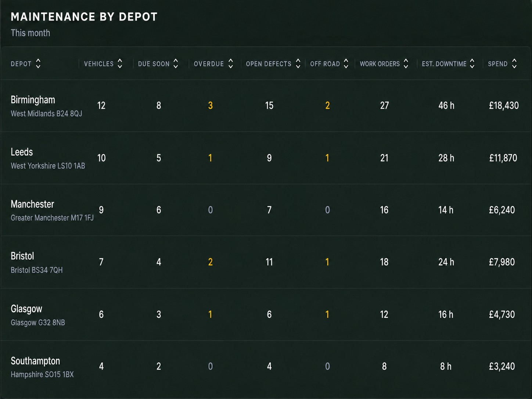Click Manchester work orders 16
The image size is (532, 399).
click(384, 210)
